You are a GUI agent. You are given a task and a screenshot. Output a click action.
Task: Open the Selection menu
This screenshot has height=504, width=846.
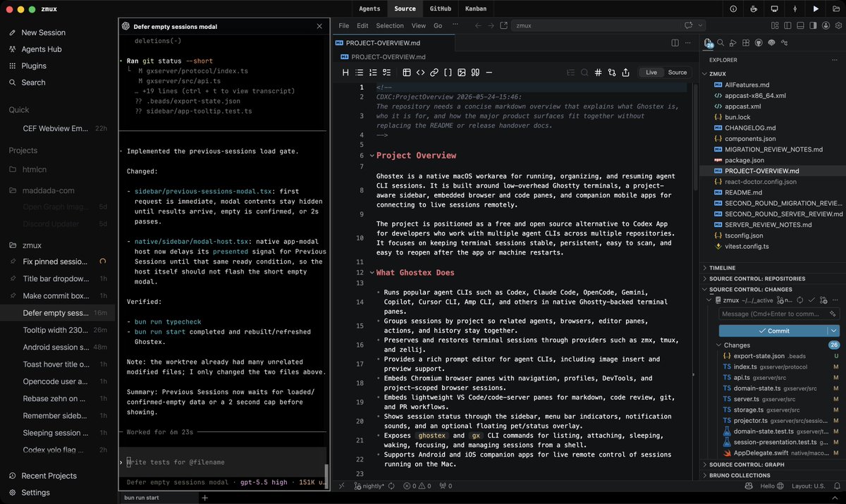click(x=390, y=25)
